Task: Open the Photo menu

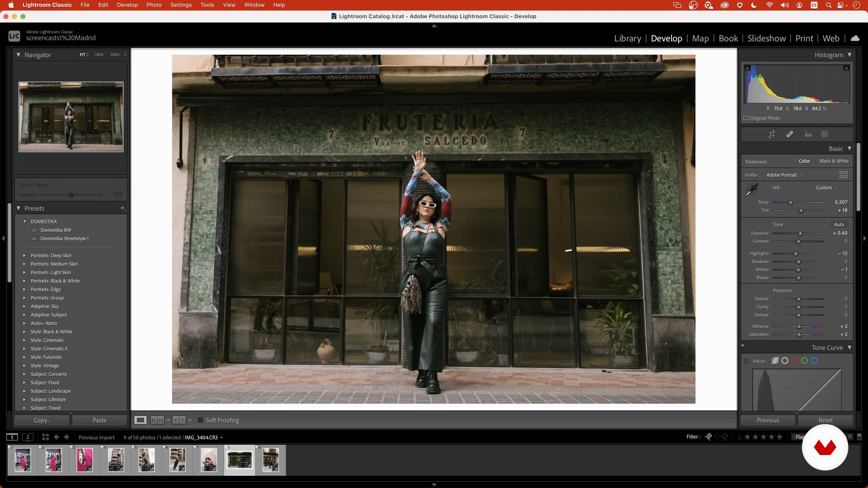Action: point(154,5)
